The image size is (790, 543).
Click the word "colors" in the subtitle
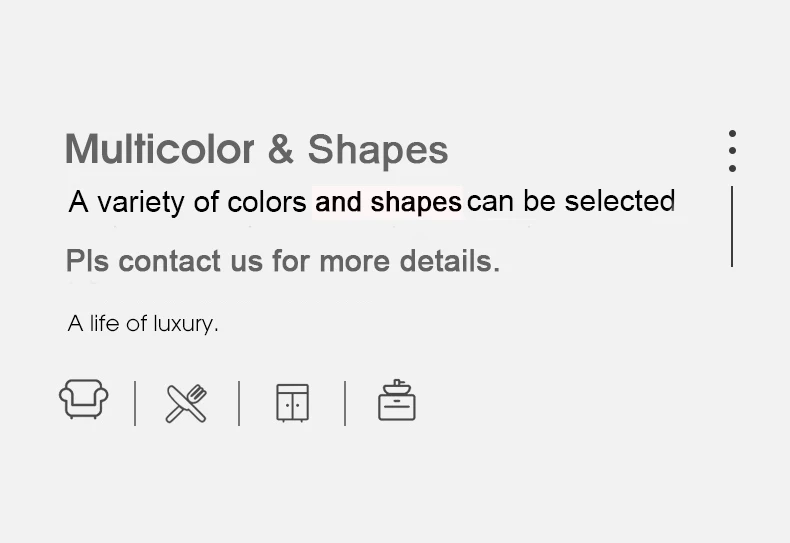(x=266, y=202)
